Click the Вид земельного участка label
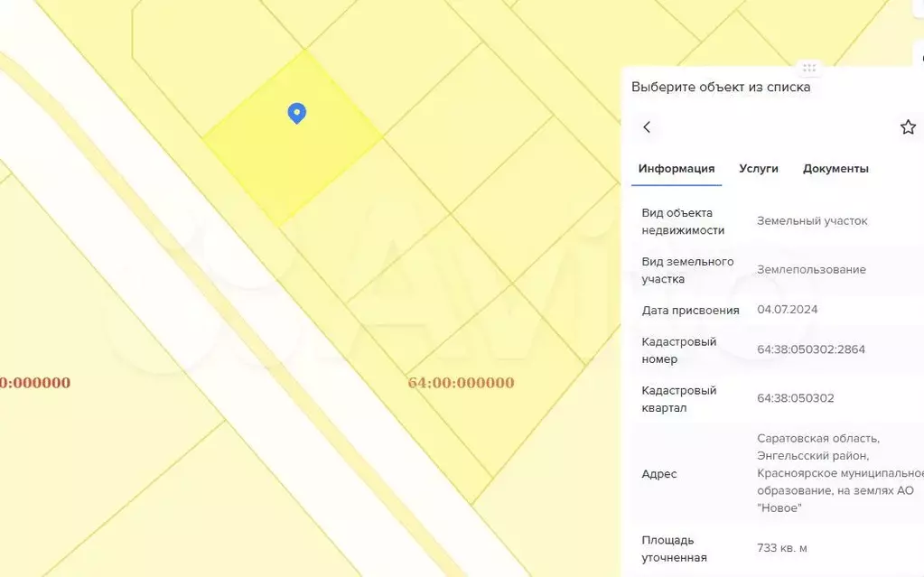Viewport: 924px width, 577px height. (687, 270)
